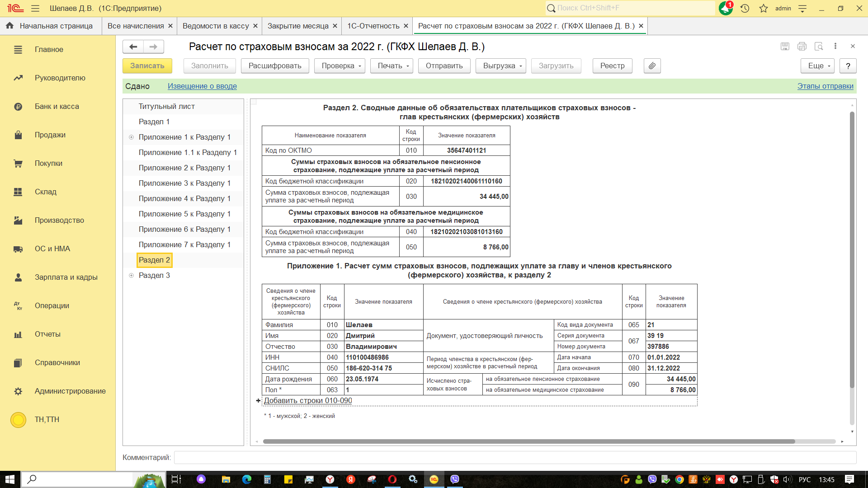Close the report form with X
868x488 pixels.
tap(853, 46)
